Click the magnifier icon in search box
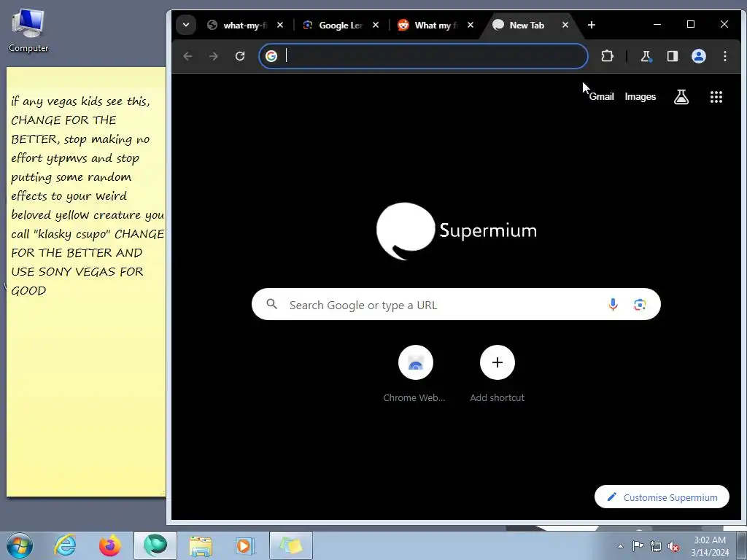The height and width of the screenshot is (560, 747). coord(271,304)
